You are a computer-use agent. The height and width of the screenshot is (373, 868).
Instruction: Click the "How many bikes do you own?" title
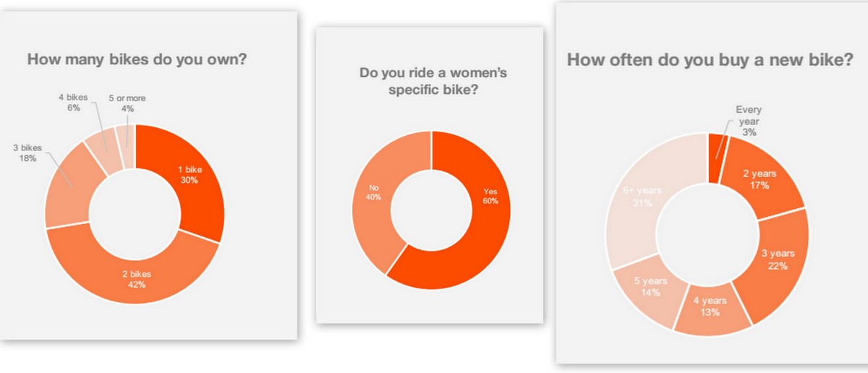coord(137,59)
